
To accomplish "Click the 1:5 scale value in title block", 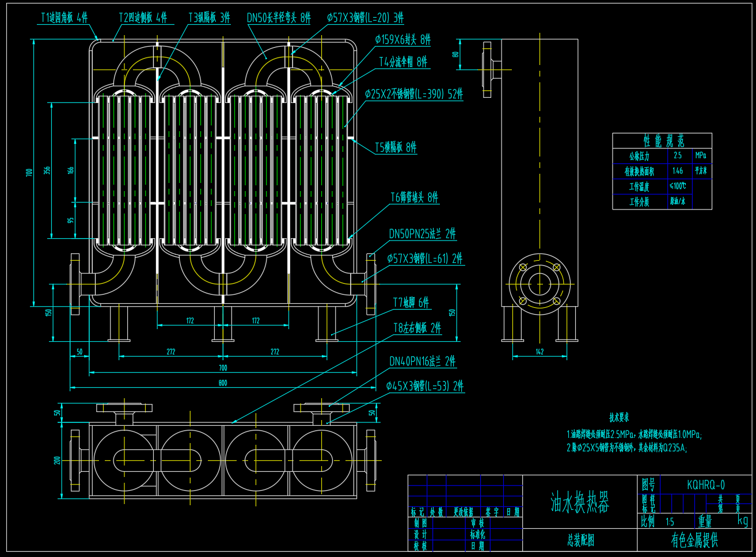I will pyautogui.click(x=670, y=522).
